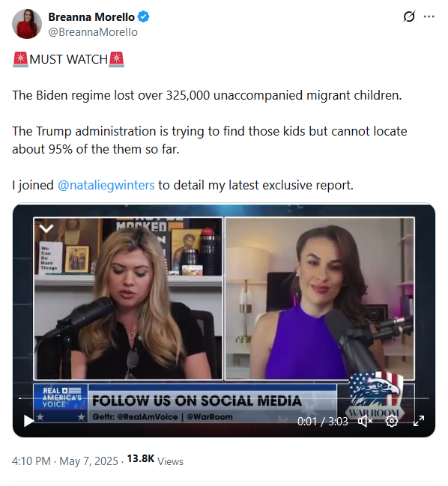Click the right video panel with guest

[320, 299]
